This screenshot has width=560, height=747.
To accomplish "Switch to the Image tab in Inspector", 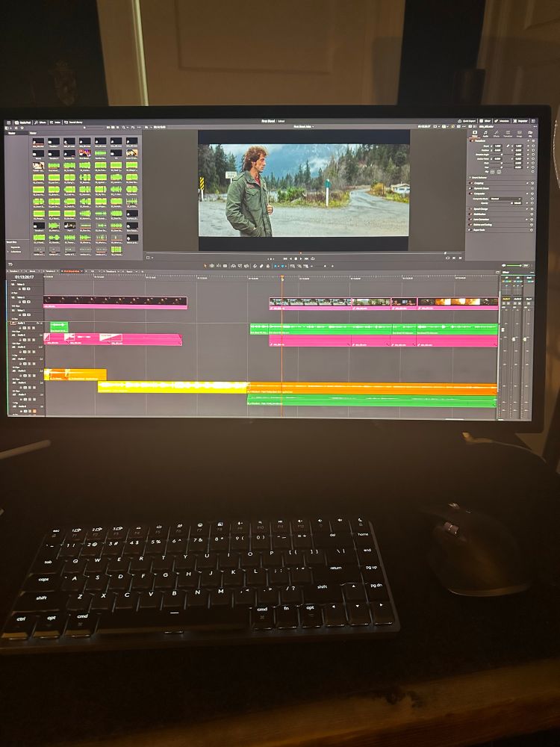I will (x=519, y=134).
